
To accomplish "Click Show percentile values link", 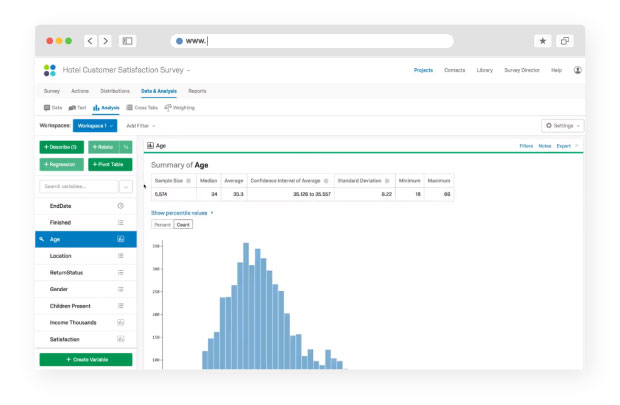I will (x=181, y=213).
